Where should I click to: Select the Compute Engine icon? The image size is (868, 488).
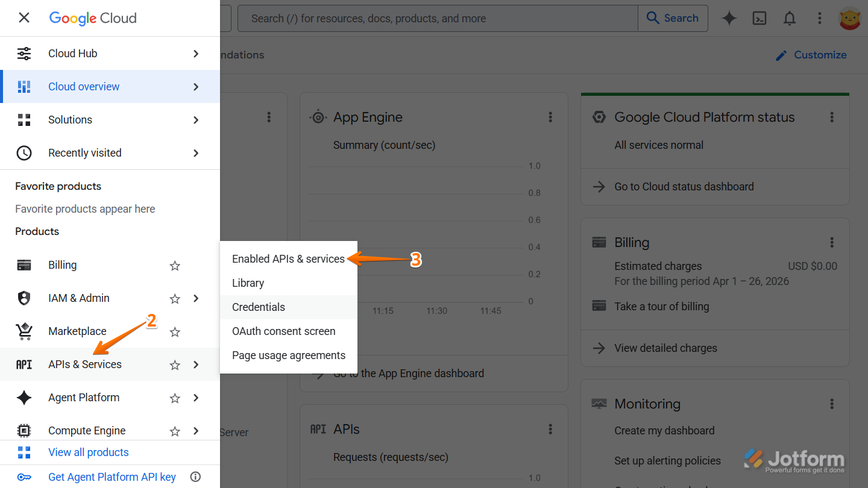[24, 430]
